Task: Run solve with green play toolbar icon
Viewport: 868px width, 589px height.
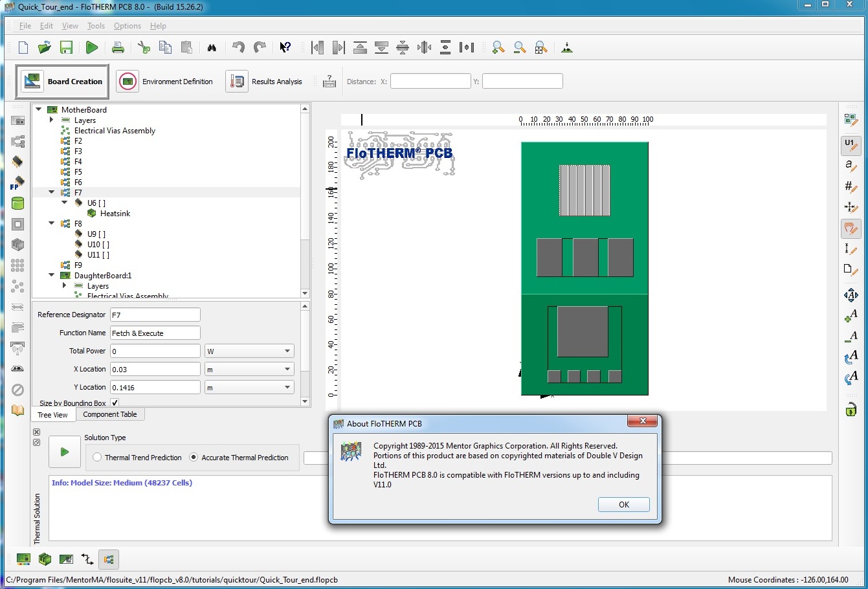Action: (x=92, y=47)
